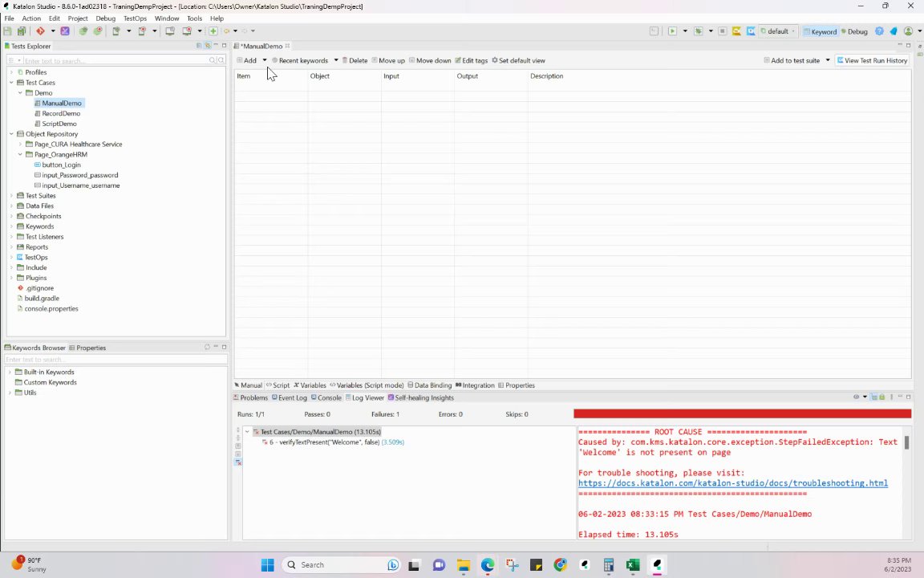The height and width of the screenshot is (578, 924).
Task: Click the Save icon in the main toolbar
Action: click(8, 31)
